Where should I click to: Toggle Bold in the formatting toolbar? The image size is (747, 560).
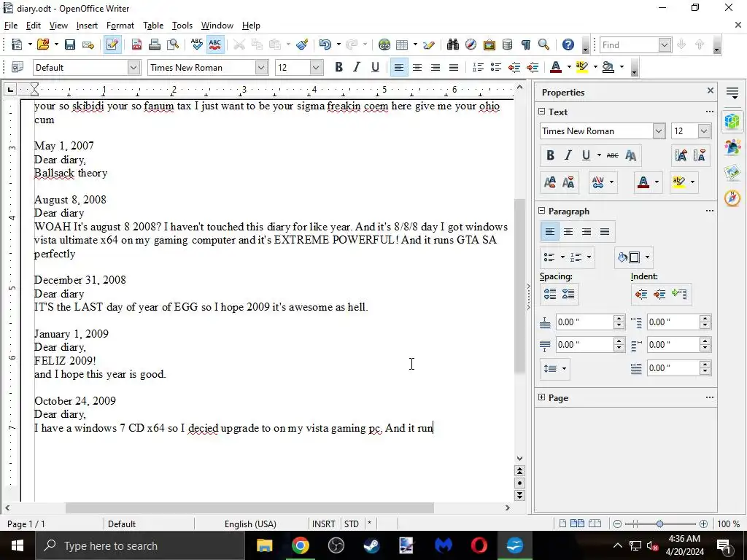338,68
